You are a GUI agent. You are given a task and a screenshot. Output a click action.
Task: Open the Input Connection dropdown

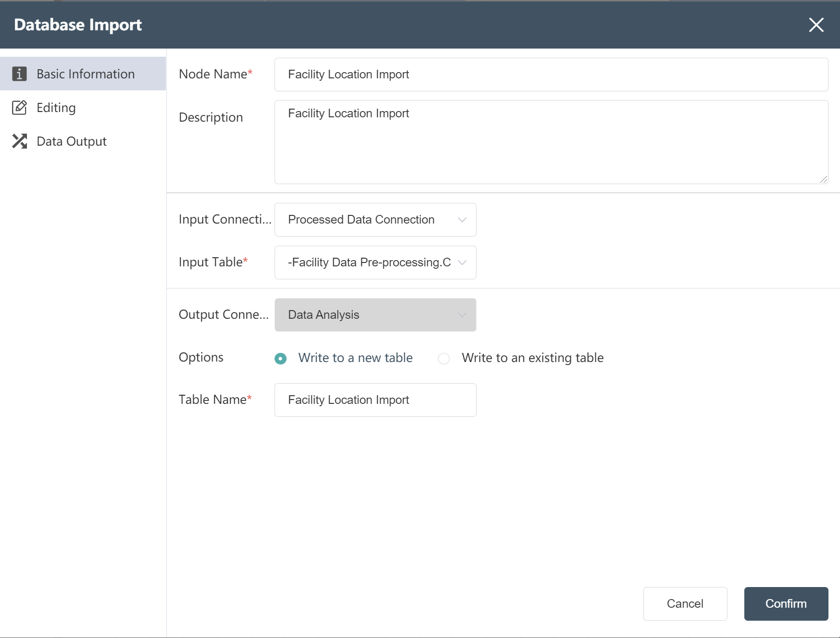375,220
